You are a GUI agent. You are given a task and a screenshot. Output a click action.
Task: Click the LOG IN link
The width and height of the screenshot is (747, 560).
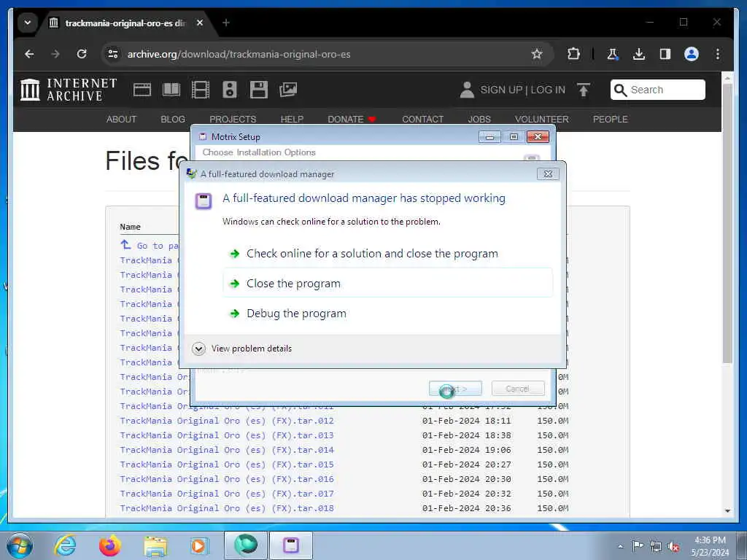(x=548, y=90)
